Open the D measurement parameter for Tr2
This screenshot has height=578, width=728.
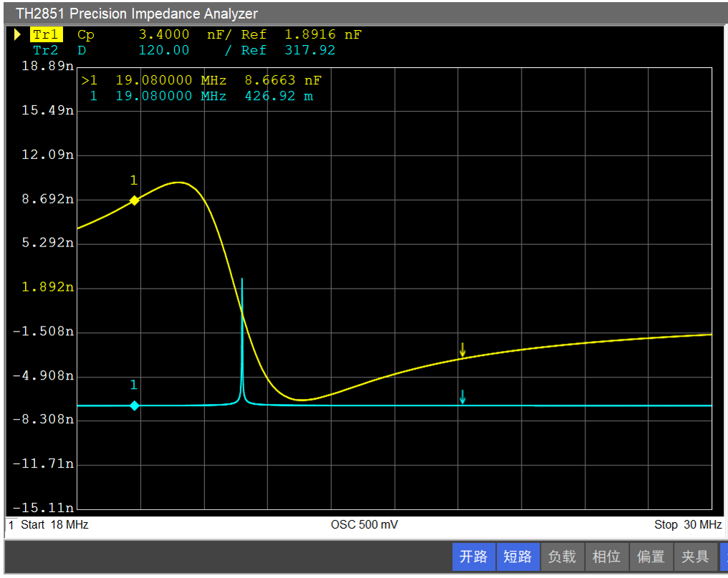point(81,50)
